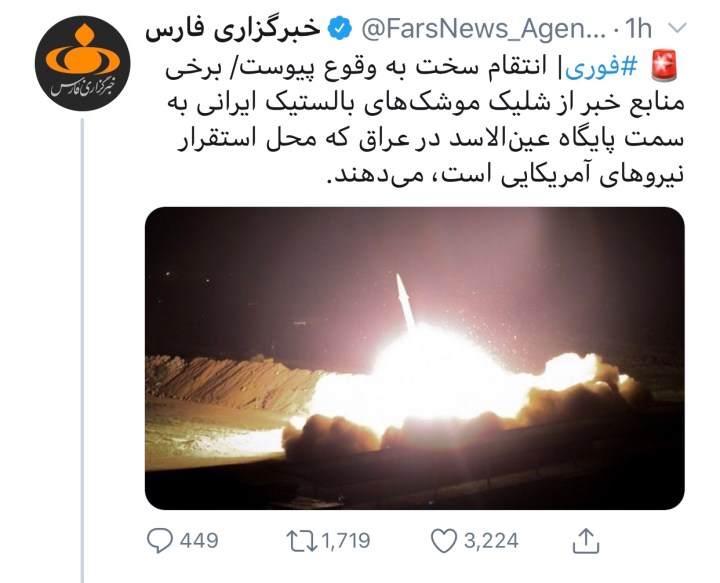Open the 1h timestamp permalink

tap(639, 28)
